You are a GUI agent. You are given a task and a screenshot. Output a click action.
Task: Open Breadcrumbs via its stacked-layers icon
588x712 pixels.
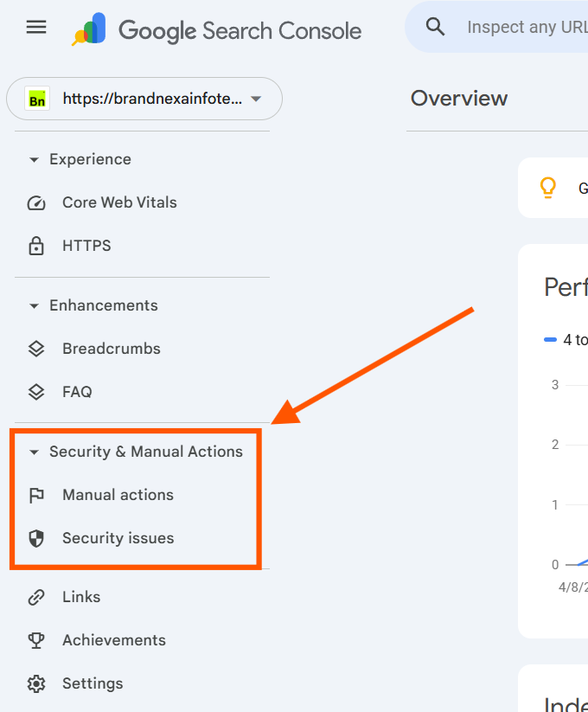tap(35, 348)
